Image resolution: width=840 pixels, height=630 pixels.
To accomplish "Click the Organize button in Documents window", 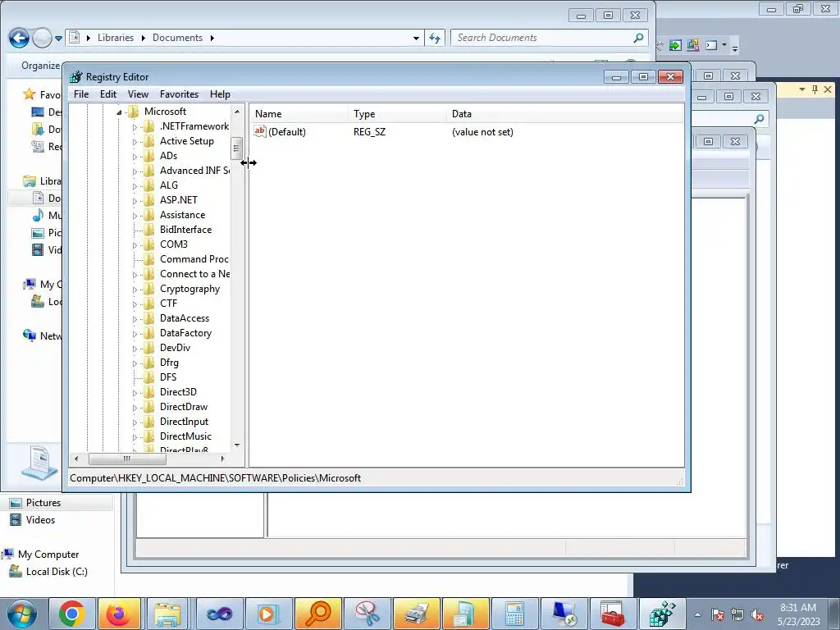I will point(41,66).
